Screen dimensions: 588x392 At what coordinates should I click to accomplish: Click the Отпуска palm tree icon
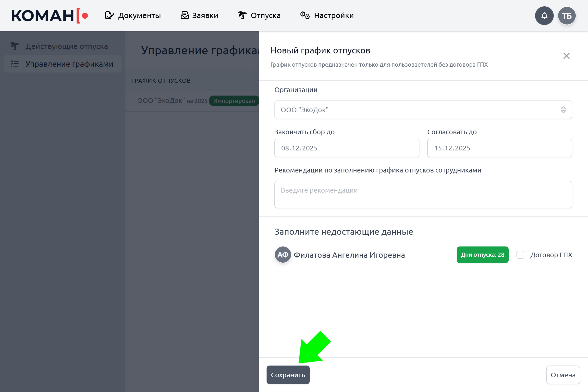pos(242,15)
